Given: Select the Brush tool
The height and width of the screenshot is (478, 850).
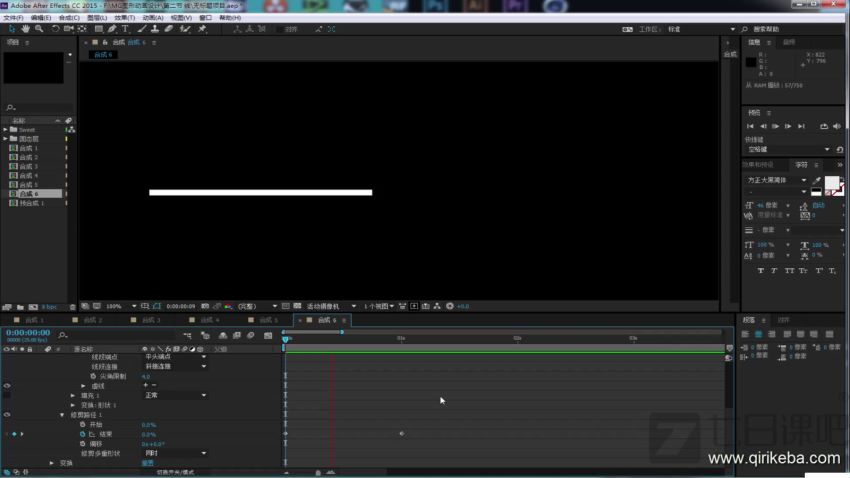Looking at the screenshot, I should point(142,29).
